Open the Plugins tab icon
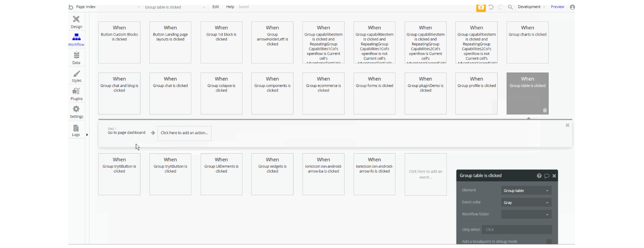The height and width of the screenshot is (248, 644). point(76,91)
